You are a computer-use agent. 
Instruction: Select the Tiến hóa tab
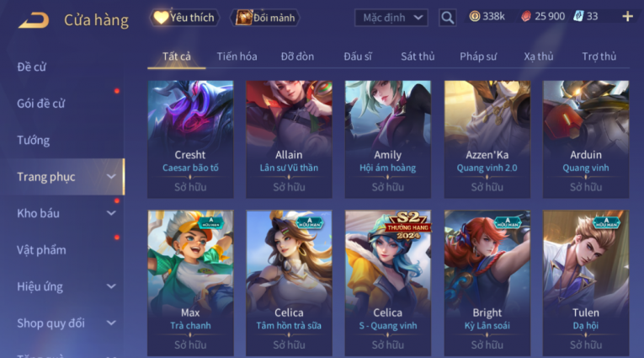(x=237, y=56)
